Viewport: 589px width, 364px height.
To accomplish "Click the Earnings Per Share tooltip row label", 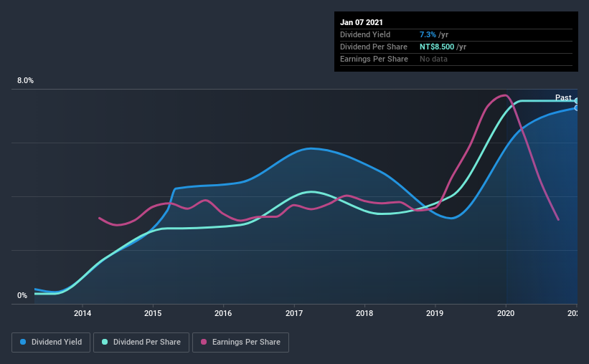I will [374, 59].
